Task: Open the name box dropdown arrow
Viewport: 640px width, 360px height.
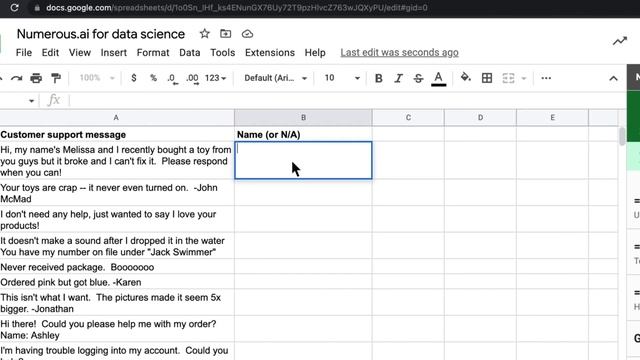Action: 31,101
